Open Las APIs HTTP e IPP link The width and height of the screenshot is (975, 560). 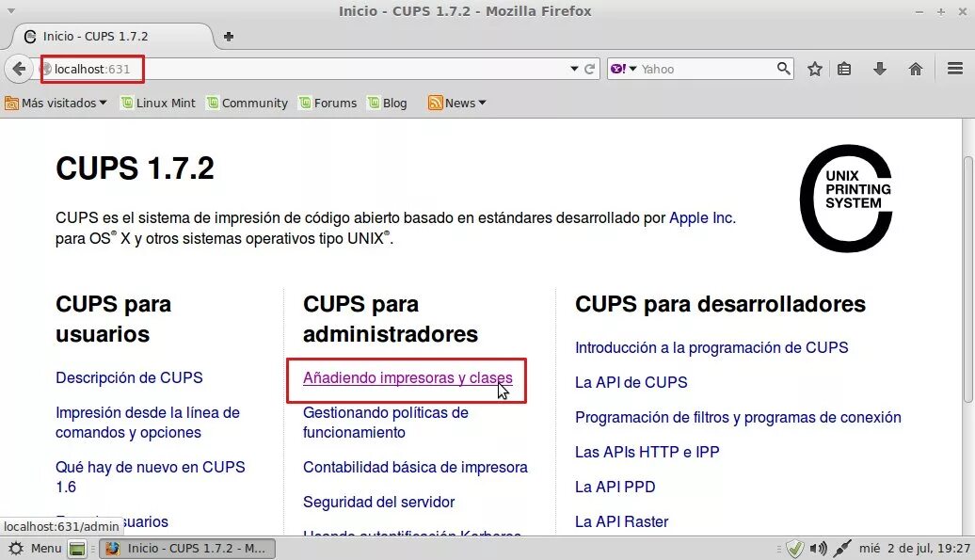[x=647, y=452]
